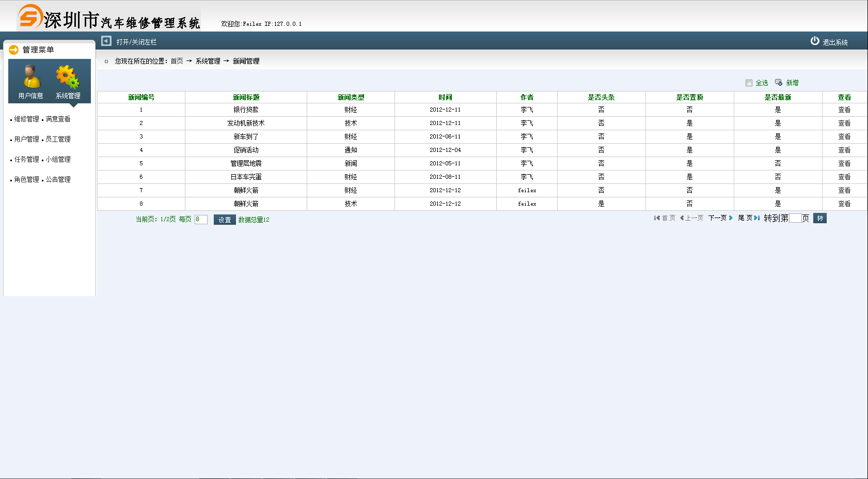868x479 pixels.
Task: Open 员工管理 menu entry
Action: click(58, 139)
